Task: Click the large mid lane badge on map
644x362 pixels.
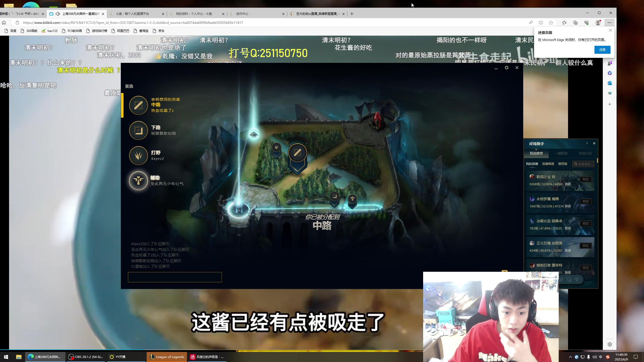Action: [x=297, y=158]
